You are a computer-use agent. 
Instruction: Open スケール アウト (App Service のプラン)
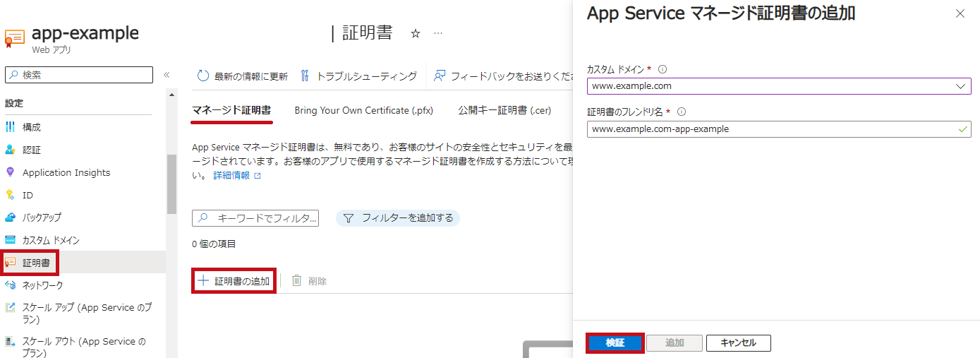click(x=83, y=347)
